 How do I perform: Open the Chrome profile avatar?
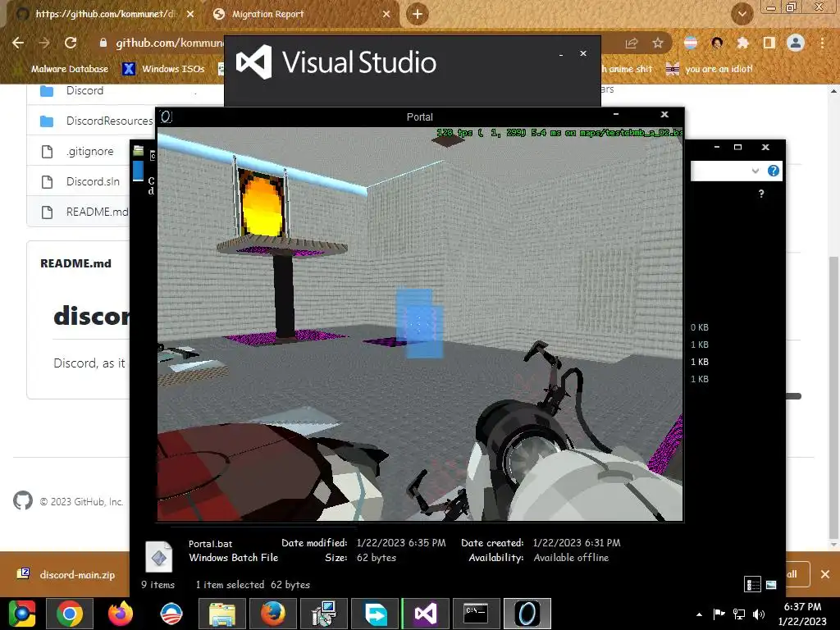tap(796, 43)
